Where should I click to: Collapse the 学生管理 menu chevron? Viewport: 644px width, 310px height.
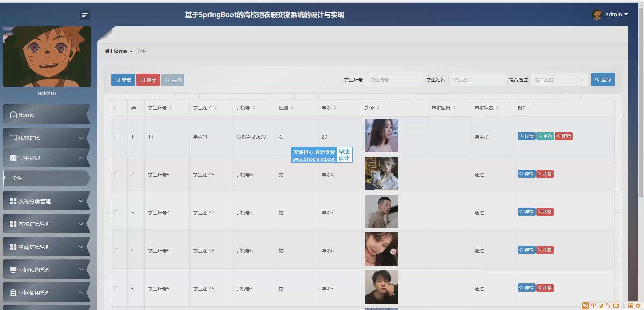click(81, 158)
